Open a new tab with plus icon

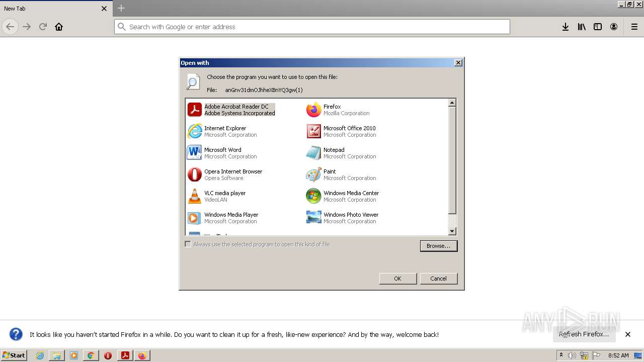(121, 8)
